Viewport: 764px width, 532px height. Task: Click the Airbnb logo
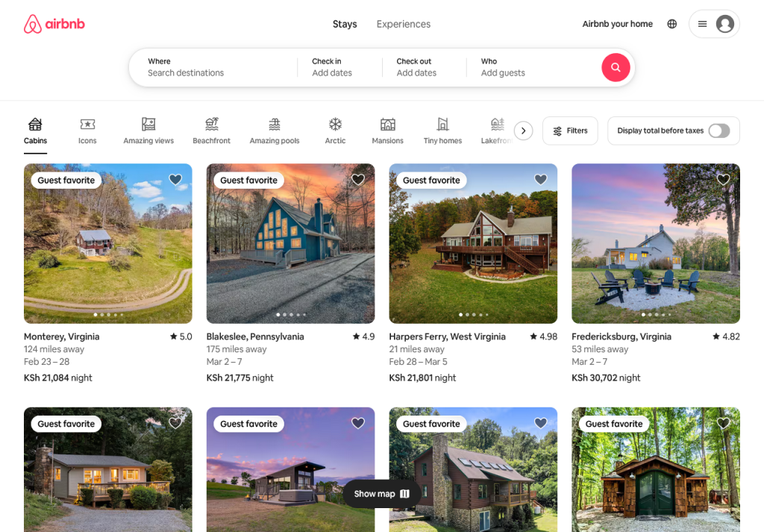click(54, 23)
